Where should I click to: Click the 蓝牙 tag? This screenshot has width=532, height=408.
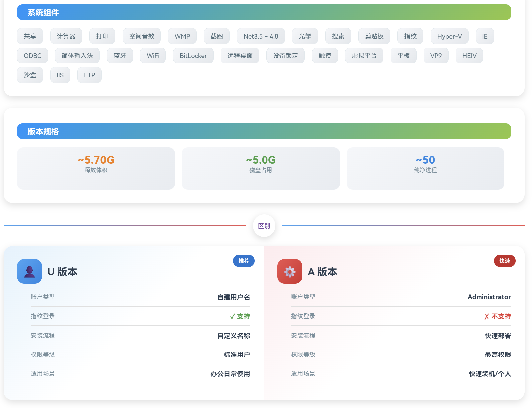click(120, 55)
